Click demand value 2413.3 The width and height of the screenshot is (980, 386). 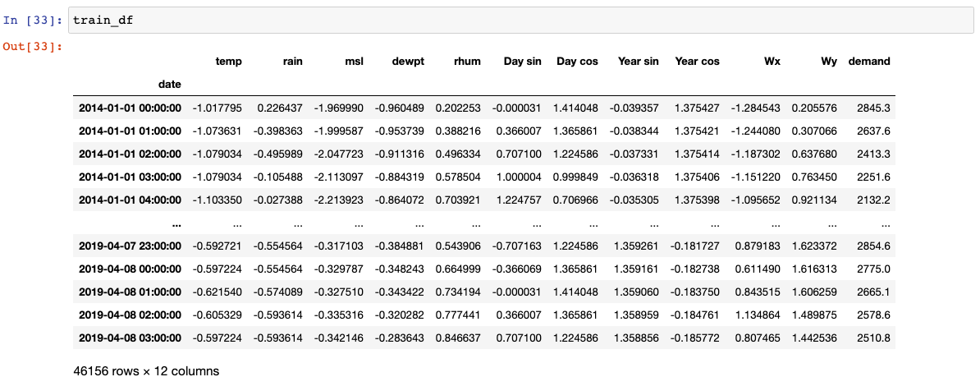875,154
